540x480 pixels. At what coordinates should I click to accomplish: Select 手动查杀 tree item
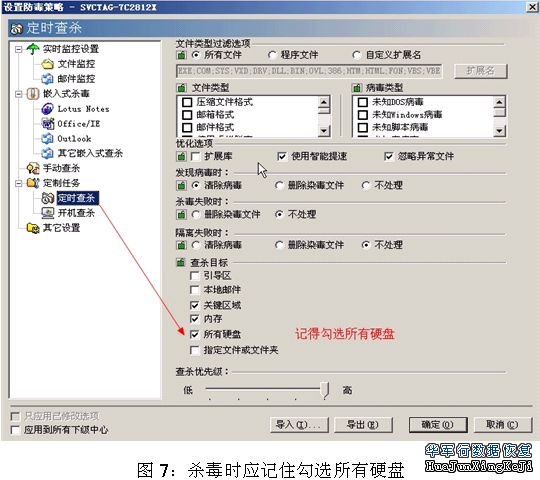click(61, 168)
